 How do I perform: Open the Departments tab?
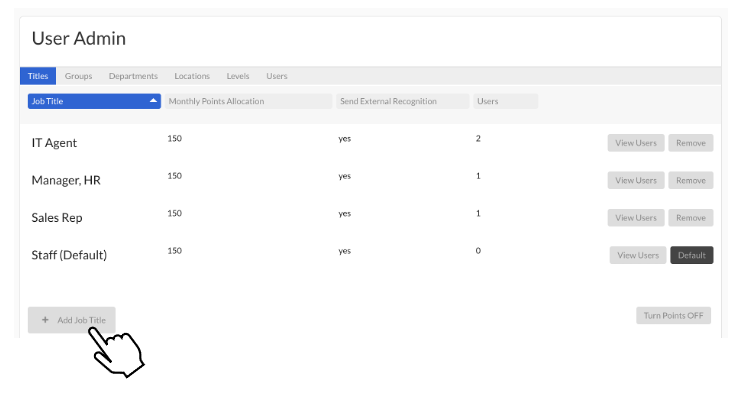(133, 76)
